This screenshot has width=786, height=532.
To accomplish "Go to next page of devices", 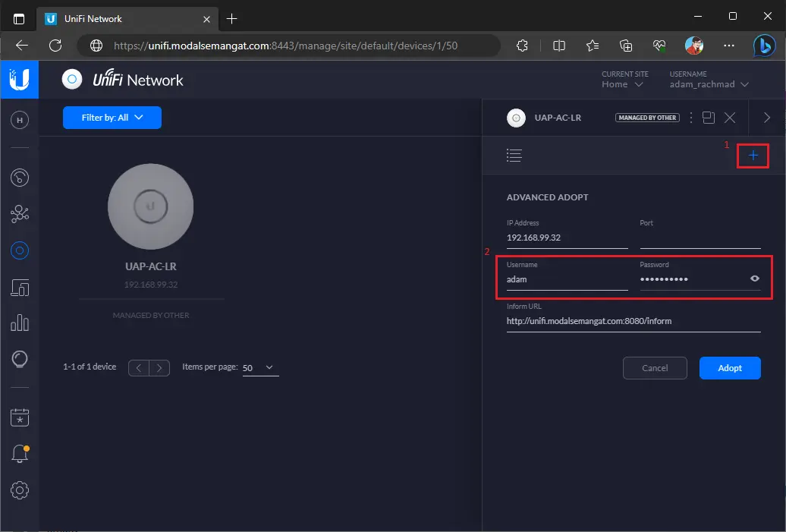I will click(159, 367).
